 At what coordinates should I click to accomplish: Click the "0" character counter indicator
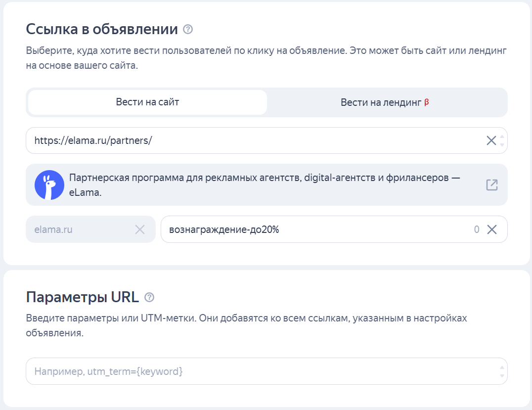point(477,229)
